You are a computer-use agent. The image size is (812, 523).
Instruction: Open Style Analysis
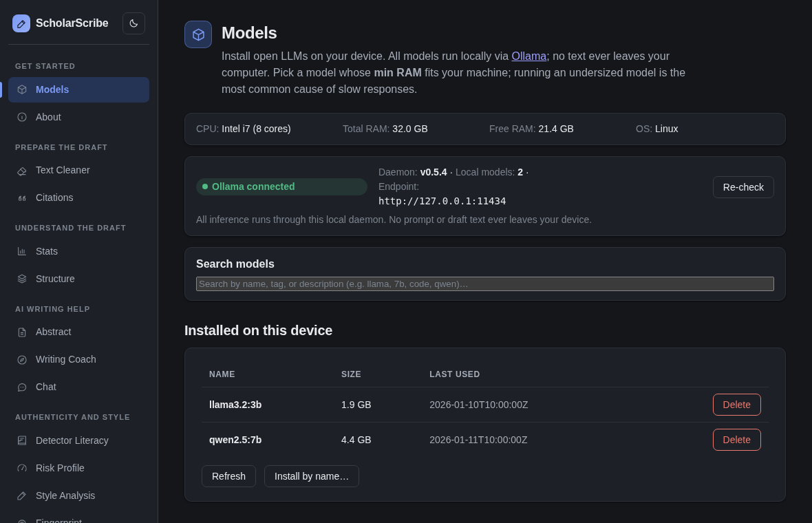pyautogui.click(x=78, y=495)
